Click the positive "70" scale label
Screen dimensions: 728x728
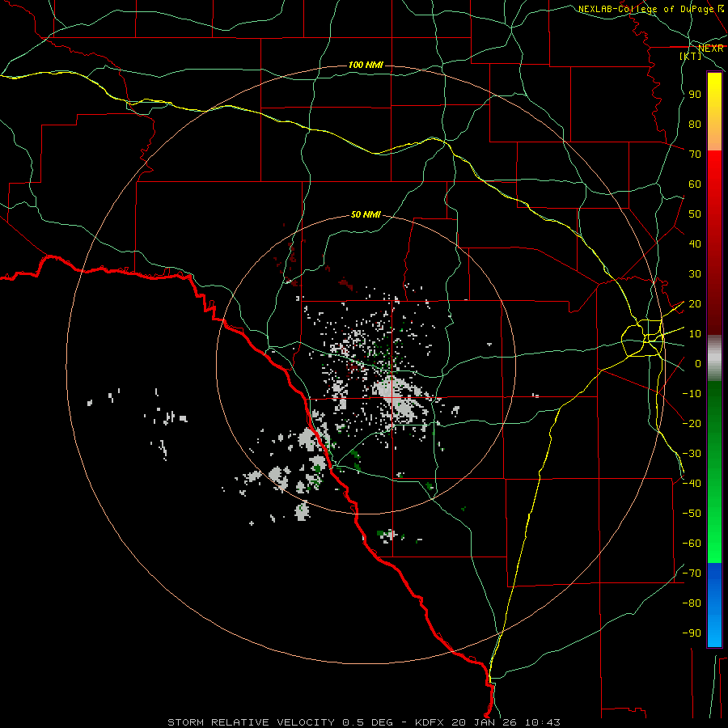[x=695, y=154]
